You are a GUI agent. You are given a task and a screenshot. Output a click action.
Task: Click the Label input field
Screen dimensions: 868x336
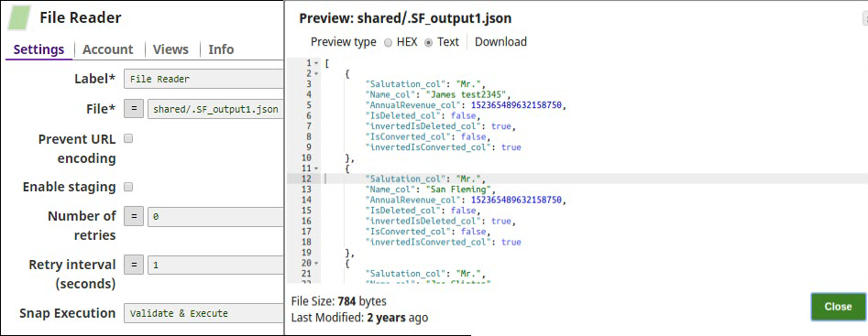click(203, 79)
